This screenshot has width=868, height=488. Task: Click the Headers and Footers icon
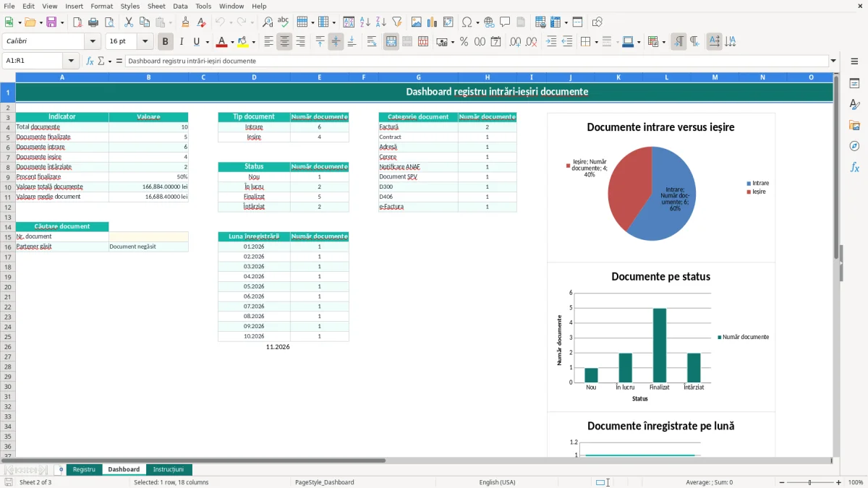click(521, 22)
